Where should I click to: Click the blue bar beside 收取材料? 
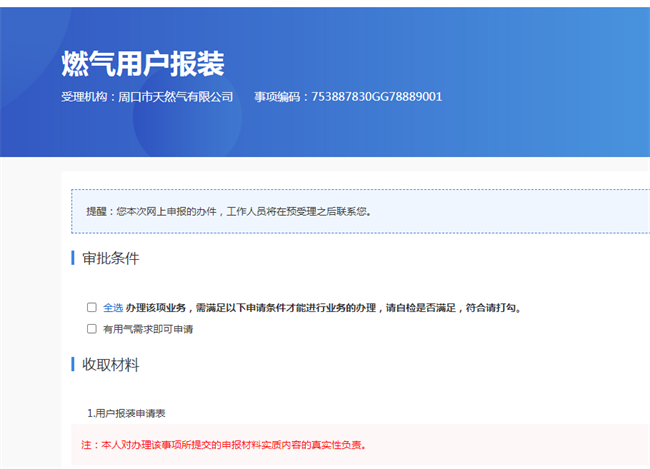pos(73,364)
